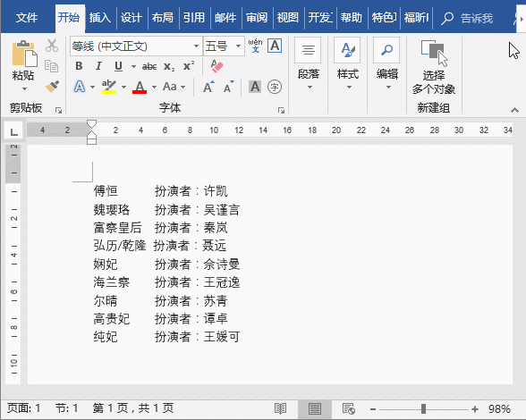Click the Cut scissors icon
The width and height of the screenshot is (526, 420).
(x=52, y=46)
